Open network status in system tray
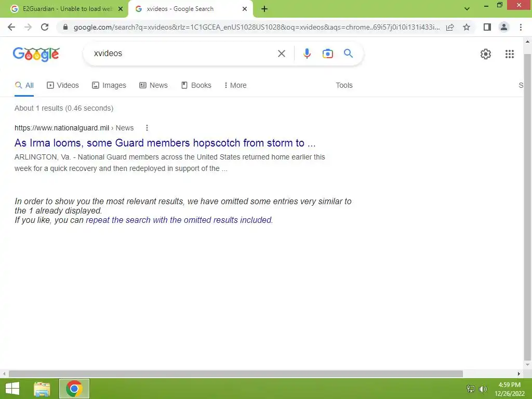This screenshot has width=532, height=399. click(x=471, y=389)
